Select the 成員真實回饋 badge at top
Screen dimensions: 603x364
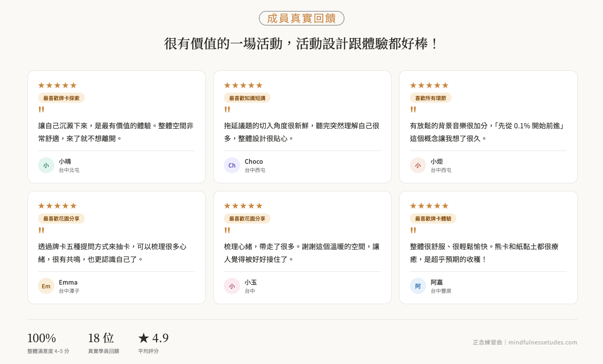click(301, 18)
